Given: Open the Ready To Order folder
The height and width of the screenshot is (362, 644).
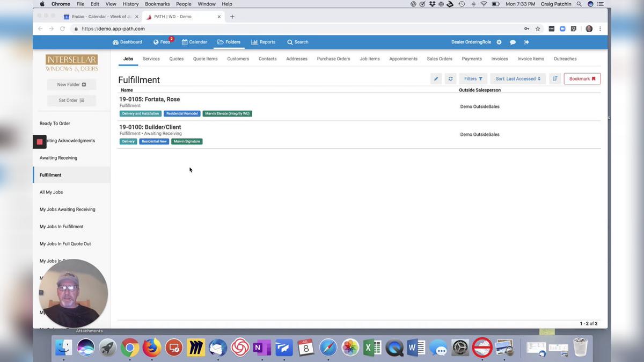Looking at the screenshot, I should [x=55, y=124].
